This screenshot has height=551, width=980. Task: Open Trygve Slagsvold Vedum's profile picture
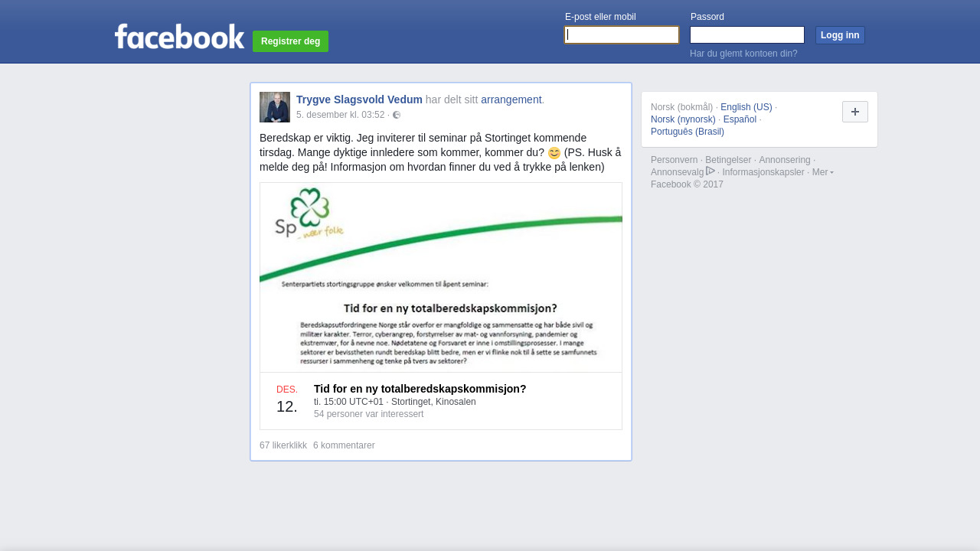point(275,107)
